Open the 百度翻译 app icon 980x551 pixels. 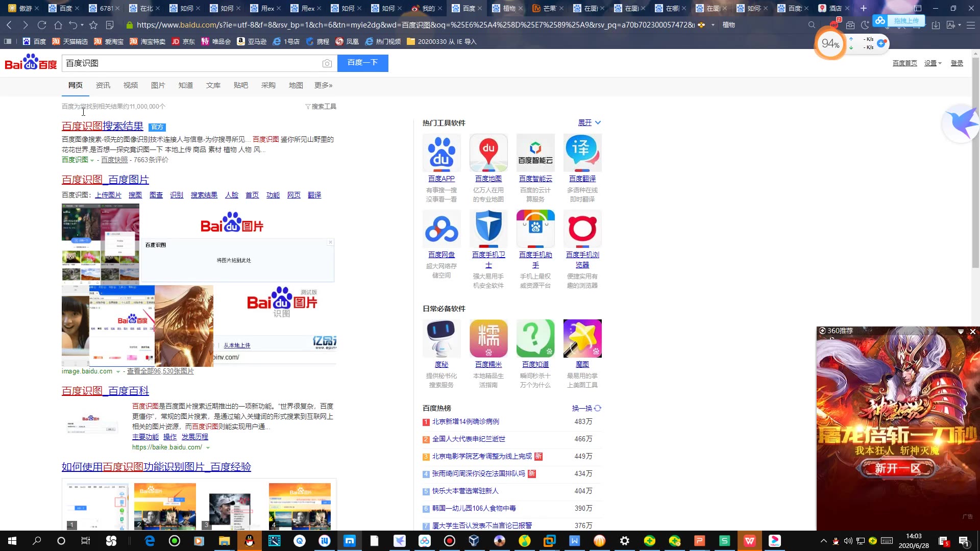point(582,153)
